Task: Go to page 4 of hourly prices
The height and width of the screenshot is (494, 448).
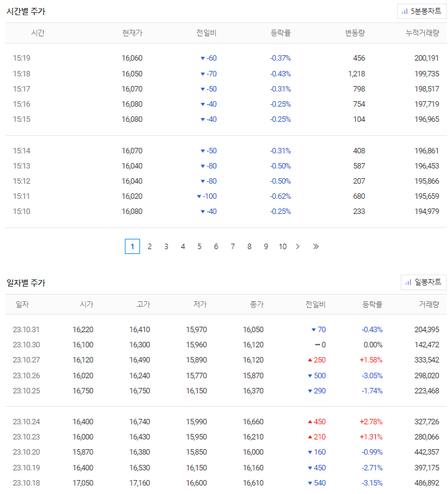Action: click(x=182, y=246)
